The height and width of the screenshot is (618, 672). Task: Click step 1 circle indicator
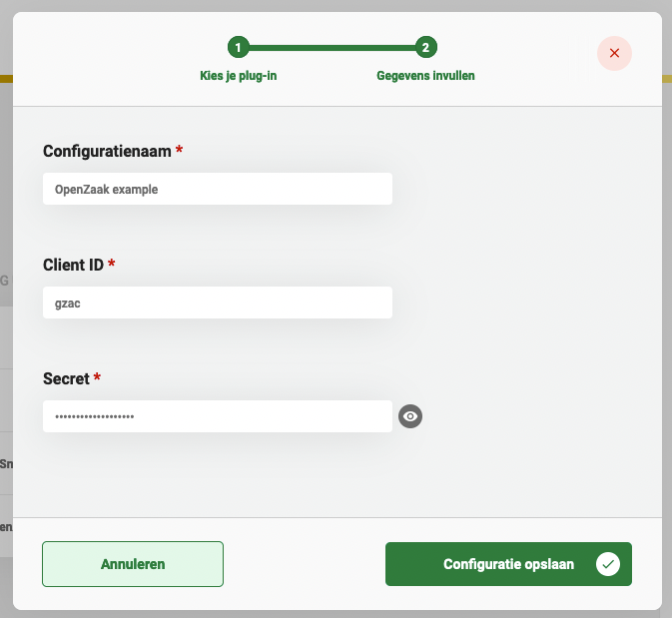(238, 47)
